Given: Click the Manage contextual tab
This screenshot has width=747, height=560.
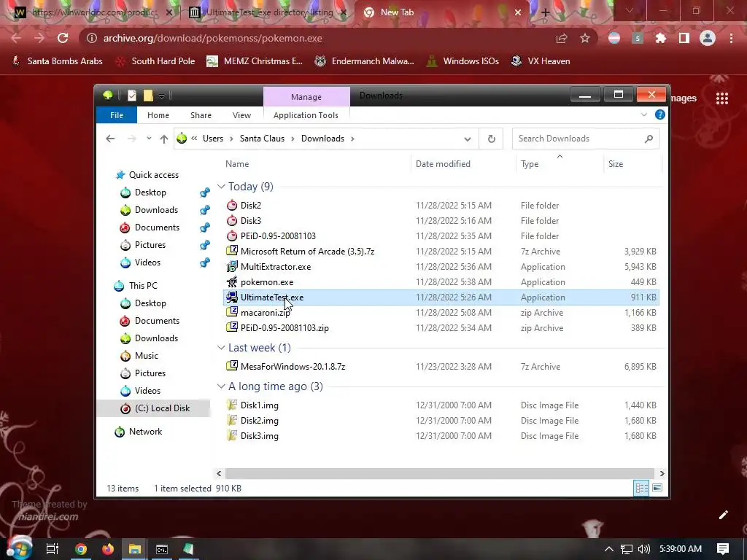Looking at the screenshot, I should [306, 97].
